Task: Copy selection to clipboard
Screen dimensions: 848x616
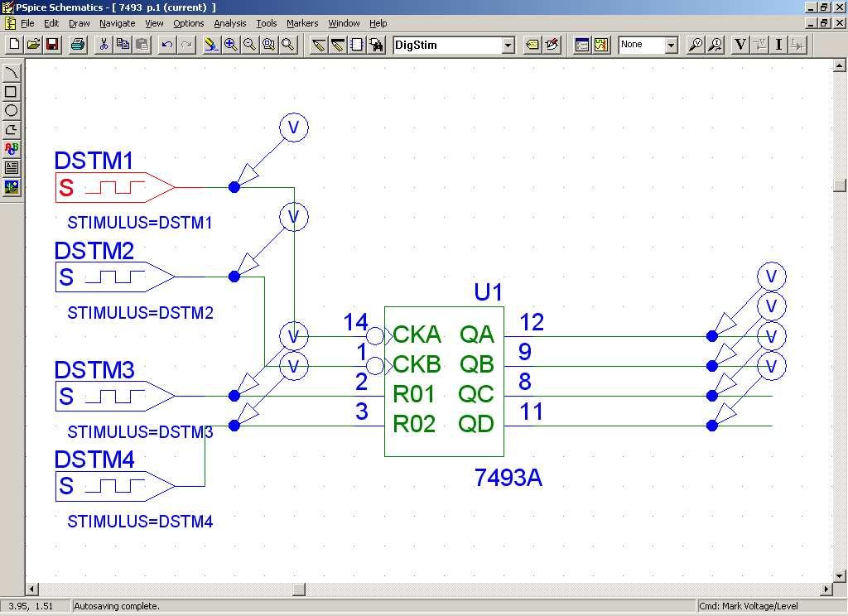Action: click(123, 45)
